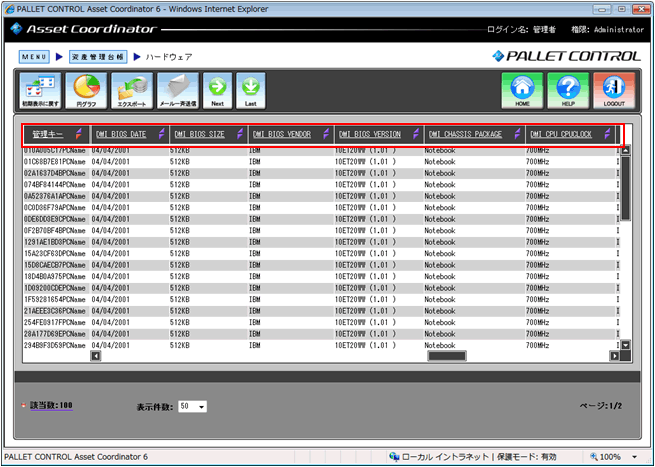Click the table's vertical scrollbar thumb
The width and height of the screenshot is (655, 467).
[x=625, y=188]
